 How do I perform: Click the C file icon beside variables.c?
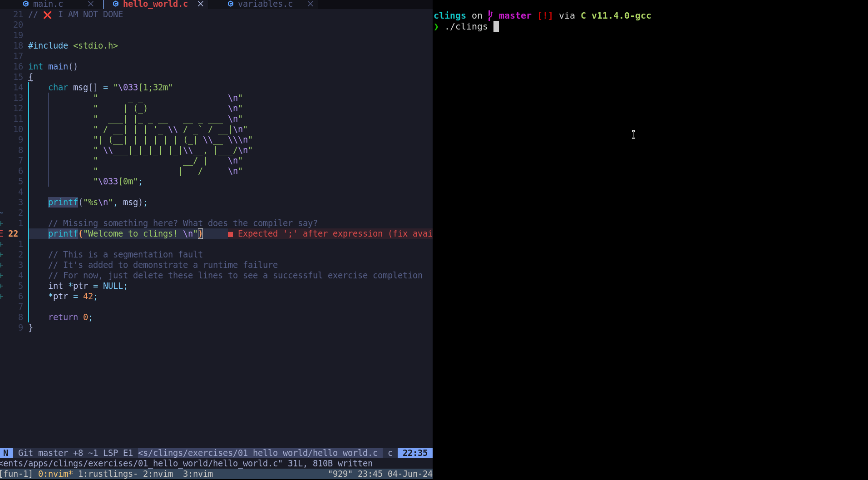231,4
